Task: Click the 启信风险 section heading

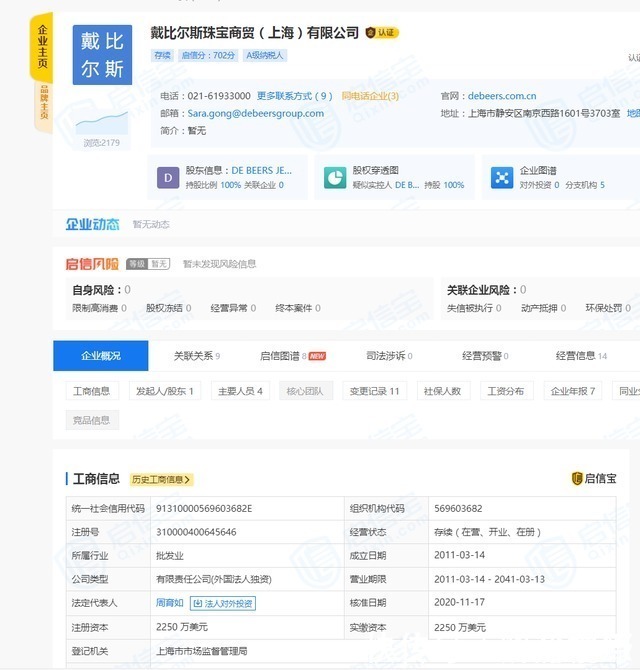Action: click(x=92, y=264)
